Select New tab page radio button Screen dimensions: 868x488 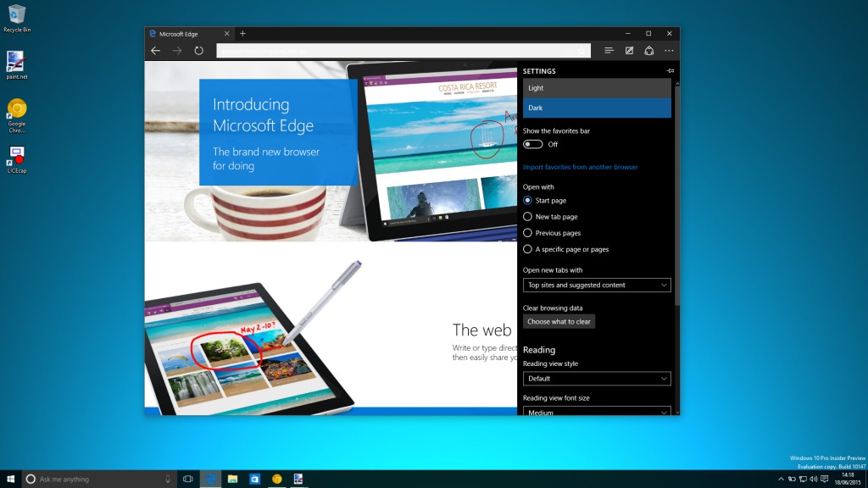[527, 217]
